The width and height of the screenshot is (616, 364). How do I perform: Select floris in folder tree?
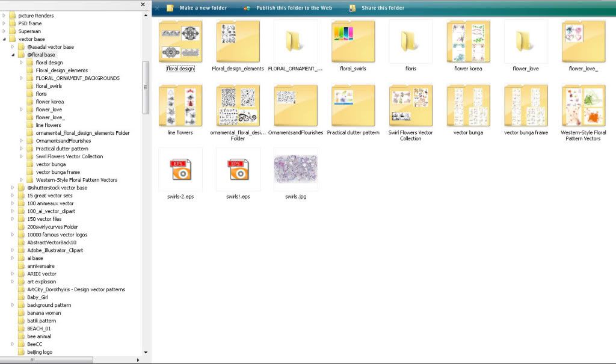(42, 94)
